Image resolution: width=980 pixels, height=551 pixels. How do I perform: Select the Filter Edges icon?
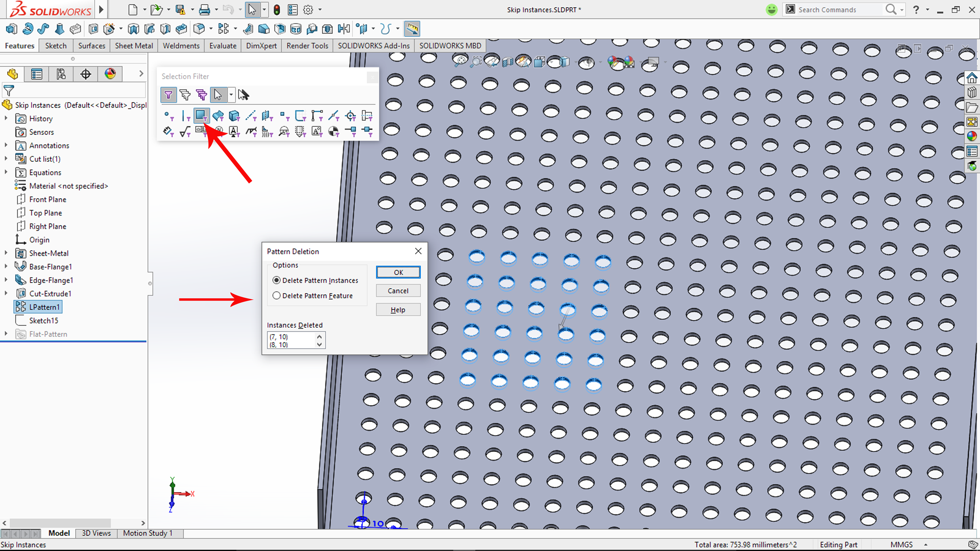(x=185, y=115)
